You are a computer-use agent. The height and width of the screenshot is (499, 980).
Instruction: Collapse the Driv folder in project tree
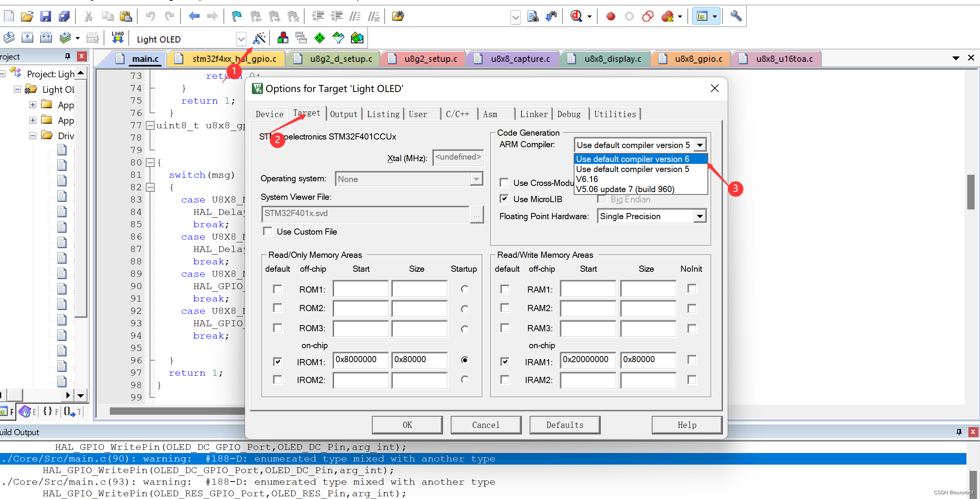[33, 136]
